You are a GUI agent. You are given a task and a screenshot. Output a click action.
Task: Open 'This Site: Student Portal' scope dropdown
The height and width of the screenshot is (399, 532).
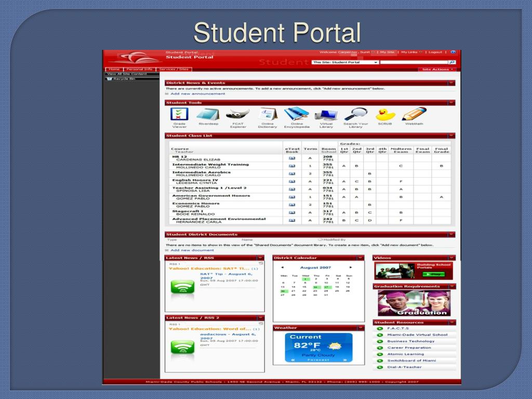[x=345, y=62]
